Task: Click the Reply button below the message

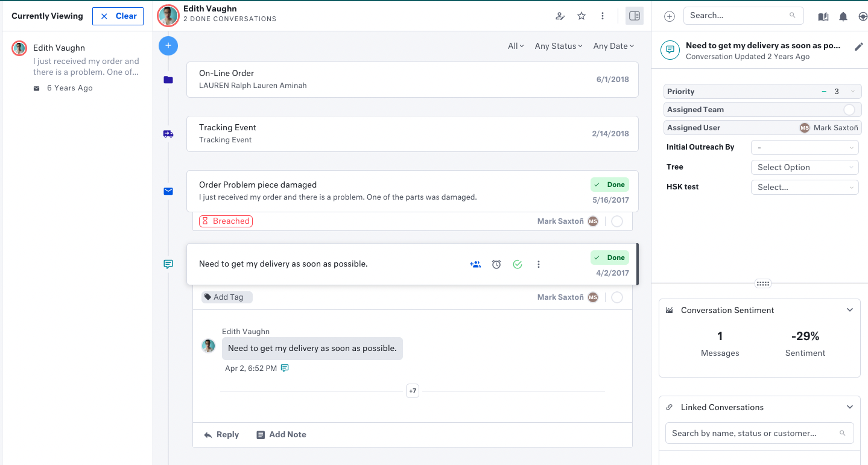Action: coord(221,434)
